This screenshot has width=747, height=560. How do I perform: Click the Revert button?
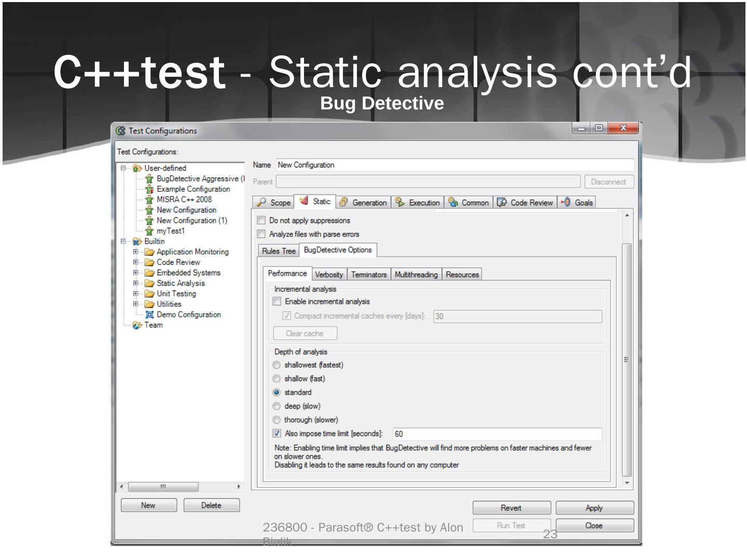pyautogui.click(x=511, y=508)
